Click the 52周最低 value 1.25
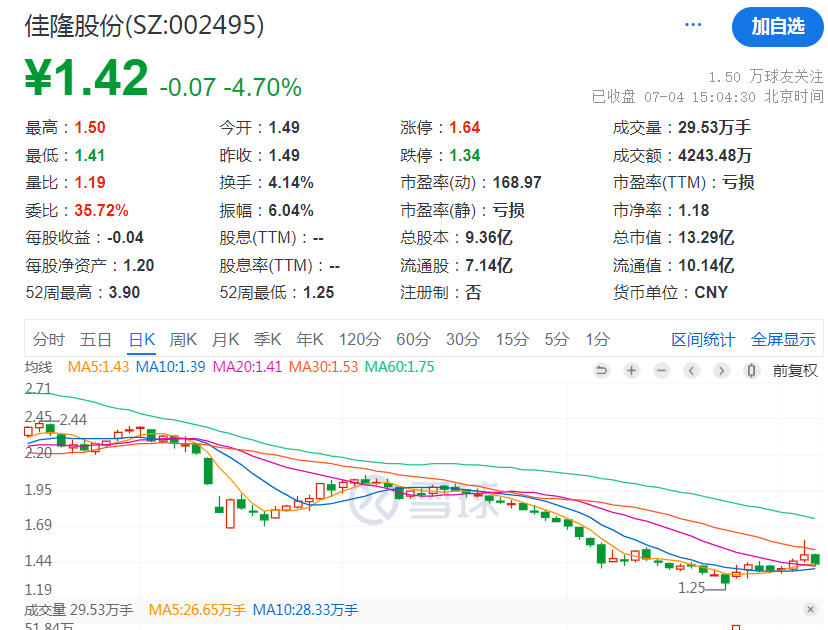This screenshot has width=828, height=630. 318,293
